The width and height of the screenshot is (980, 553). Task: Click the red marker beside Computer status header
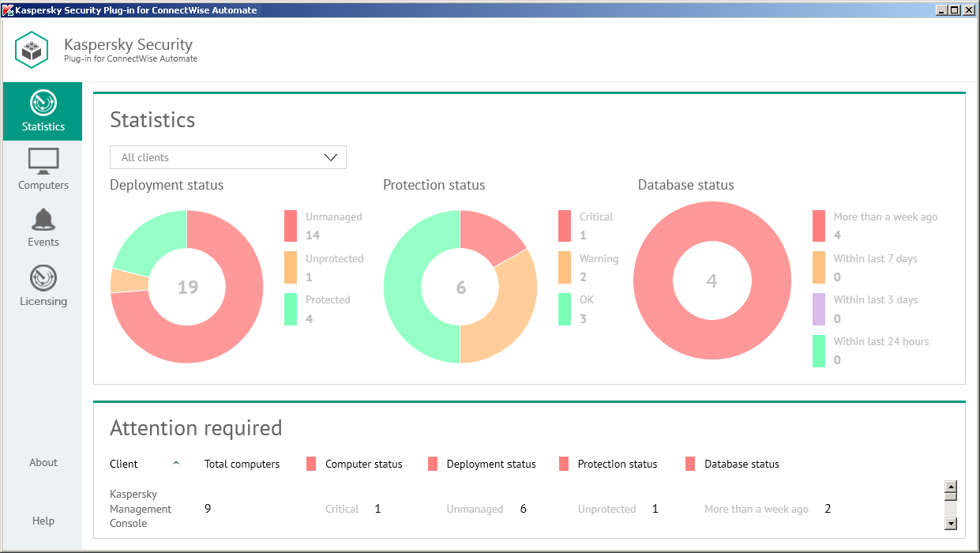coord(312,464)
